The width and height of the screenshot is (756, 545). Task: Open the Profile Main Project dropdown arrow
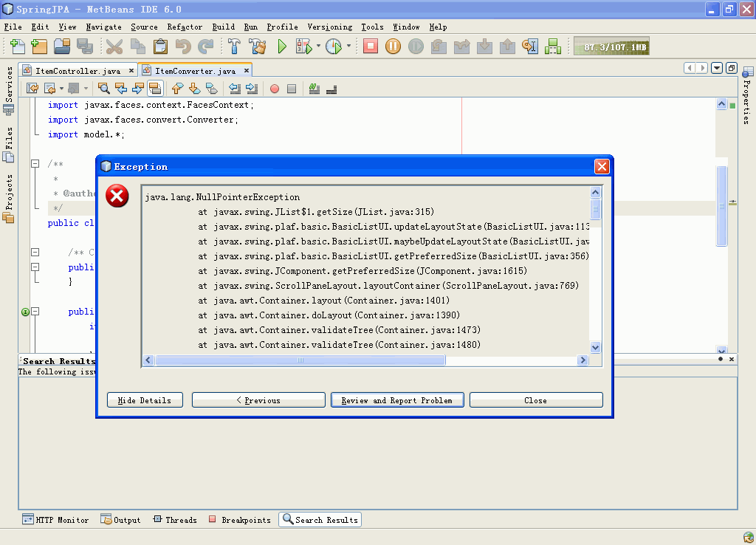tap(348, 47)
